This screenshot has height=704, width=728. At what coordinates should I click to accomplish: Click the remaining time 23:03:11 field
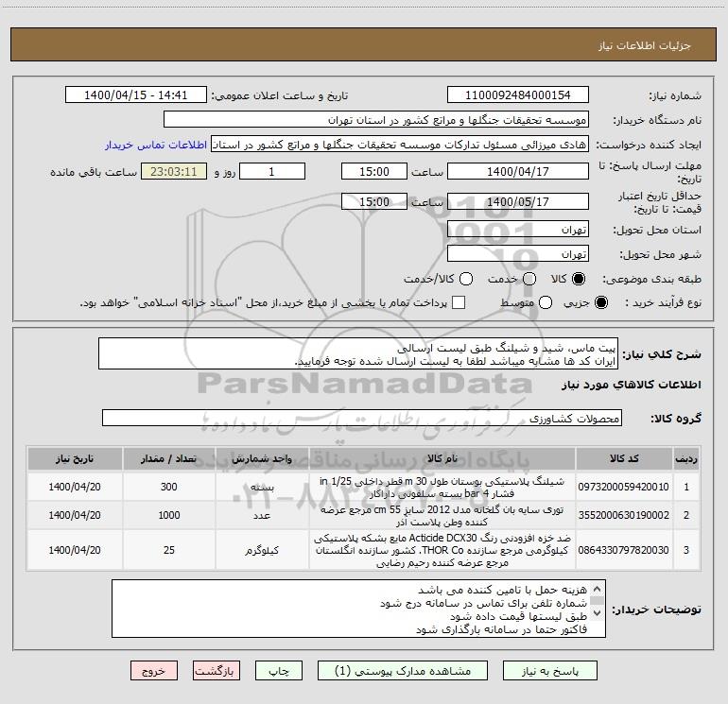(x=174, y=171)
